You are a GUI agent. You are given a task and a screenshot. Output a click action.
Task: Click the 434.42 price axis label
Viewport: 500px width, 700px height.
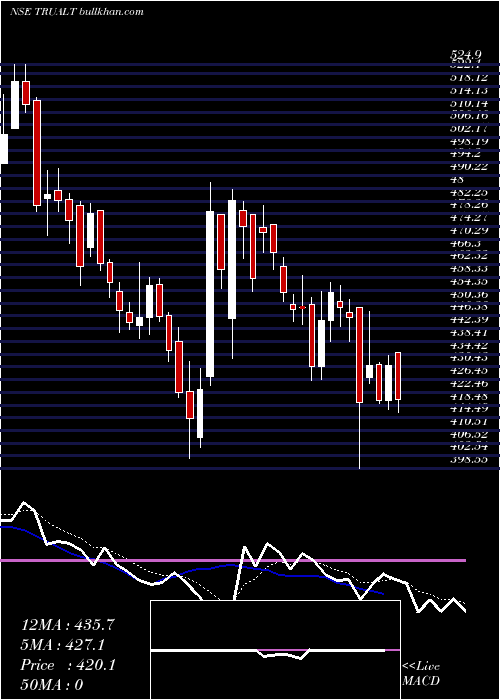(469, 345)
